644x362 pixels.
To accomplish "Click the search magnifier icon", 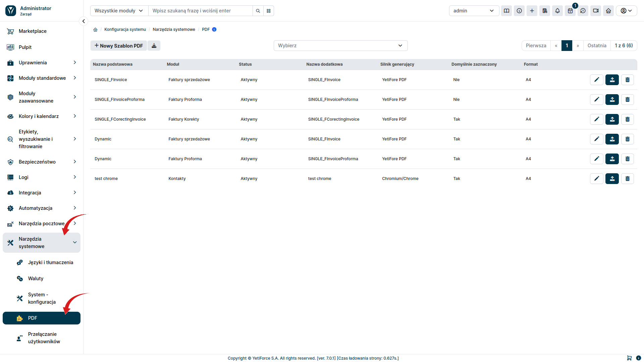I will (x=258, y=11).
